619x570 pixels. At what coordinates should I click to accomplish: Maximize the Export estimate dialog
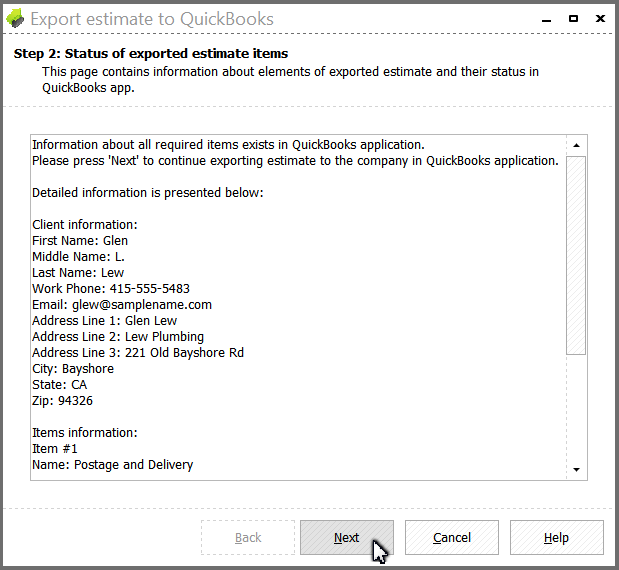(573, 19)
